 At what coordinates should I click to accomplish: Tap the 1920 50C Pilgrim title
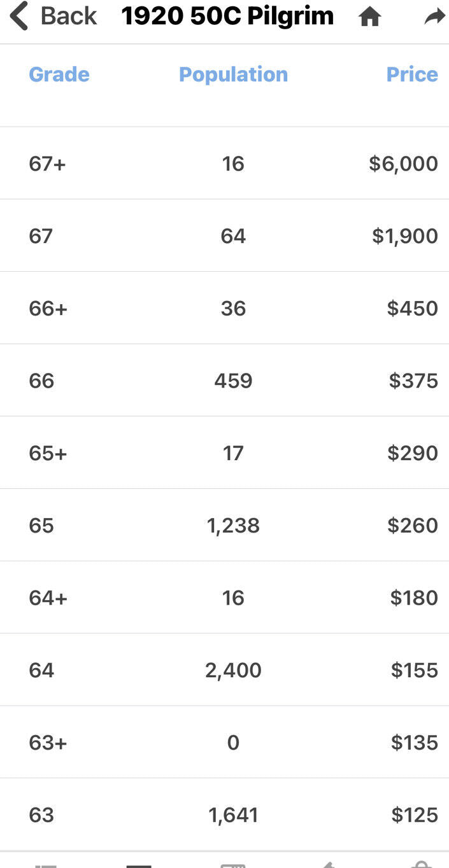tap(227, 17)
